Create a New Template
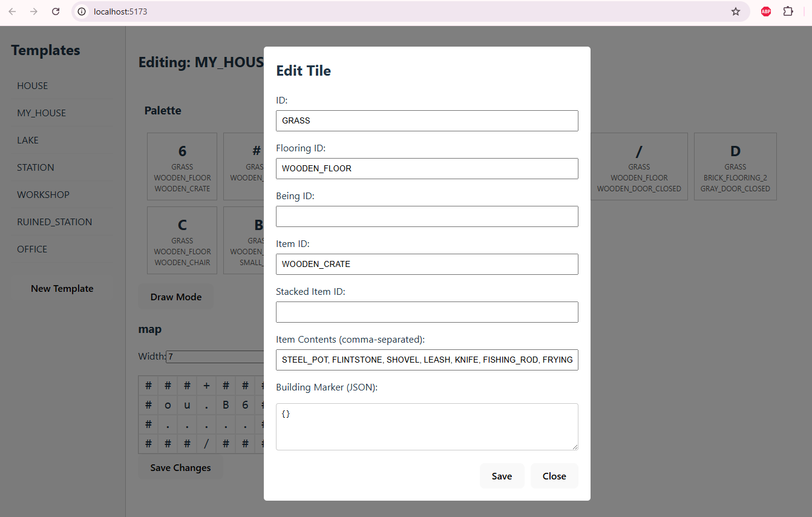 click(x=62, y=289)
